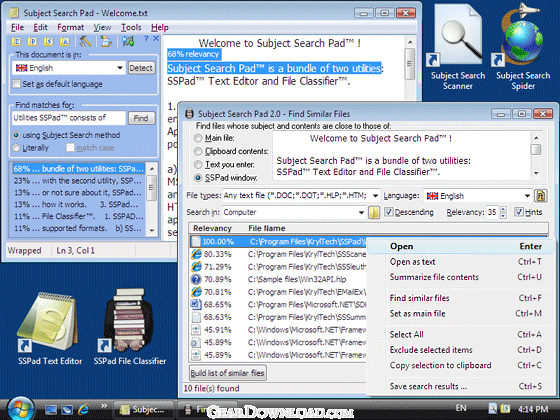Switch to 'Subjec...' taskbar window button
Screen dimensions: 560x420
pos(143,409)
